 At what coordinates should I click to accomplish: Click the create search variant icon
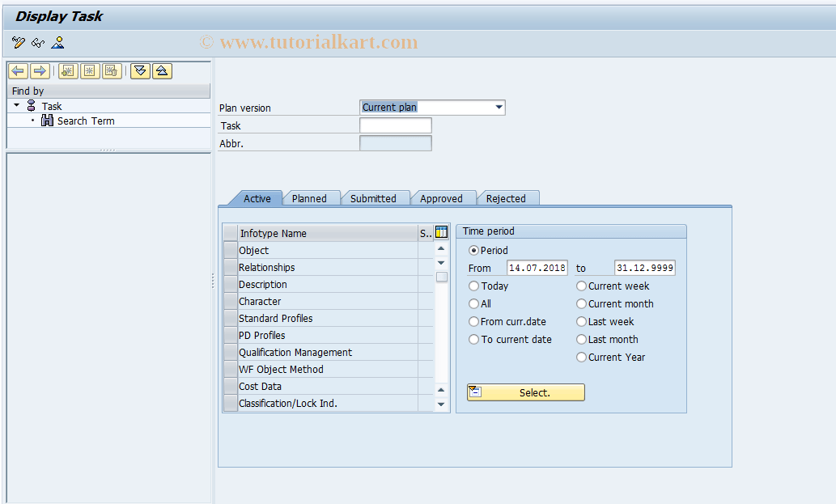(68, 71)
